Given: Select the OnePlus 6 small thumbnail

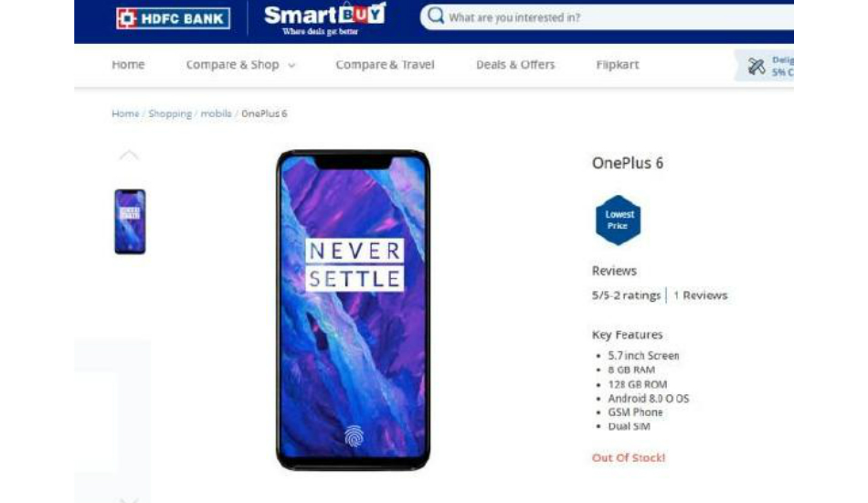Looking at the screenshot, I should [x=130, y=221].
